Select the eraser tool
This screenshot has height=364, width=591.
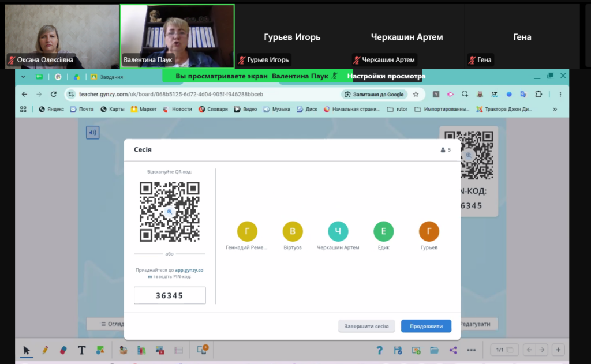[x=63, y=350]
